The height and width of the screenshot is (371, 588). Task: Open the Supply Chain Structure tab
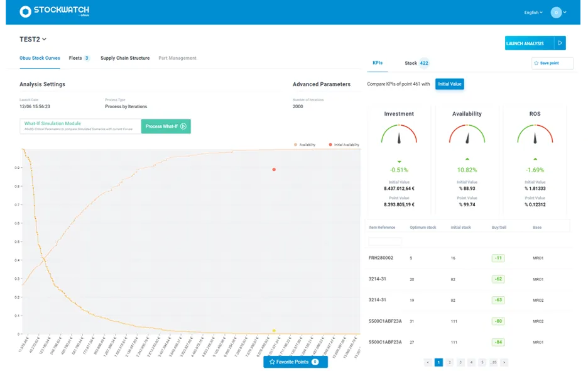pyautogui.click(x=125, y=58)
